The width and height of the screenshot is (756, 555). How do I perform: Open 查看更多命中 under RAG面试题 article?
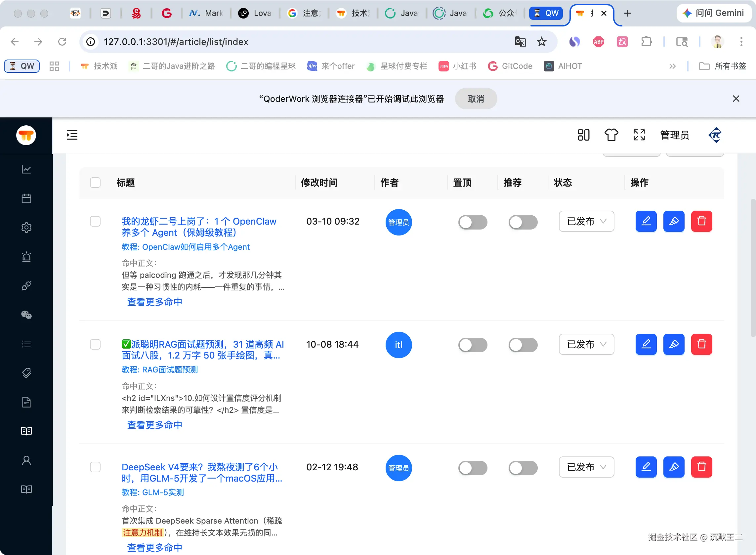click(x=154, y=425)
